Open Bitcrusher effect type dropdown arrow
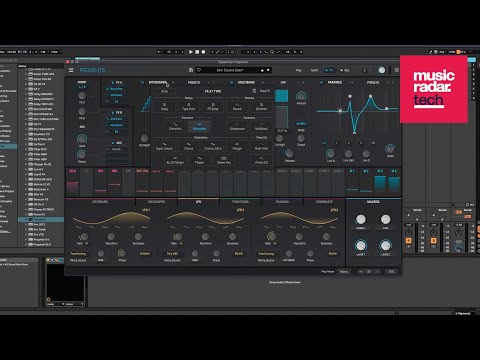 coord(173,82)
